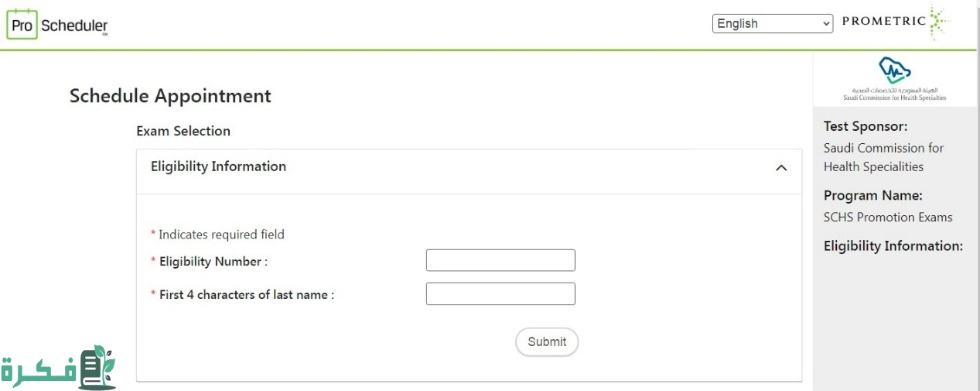
Task: Click the Exam Selection step label
Action: tap(183, 131)
